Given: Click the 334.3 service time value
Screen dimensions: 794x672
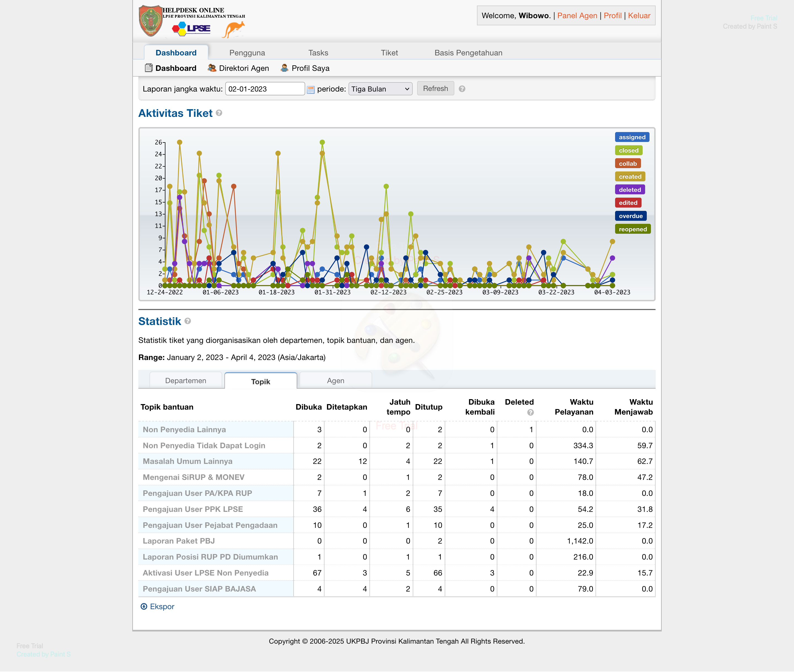Looking at the screenshot, I should pos(583,445).
